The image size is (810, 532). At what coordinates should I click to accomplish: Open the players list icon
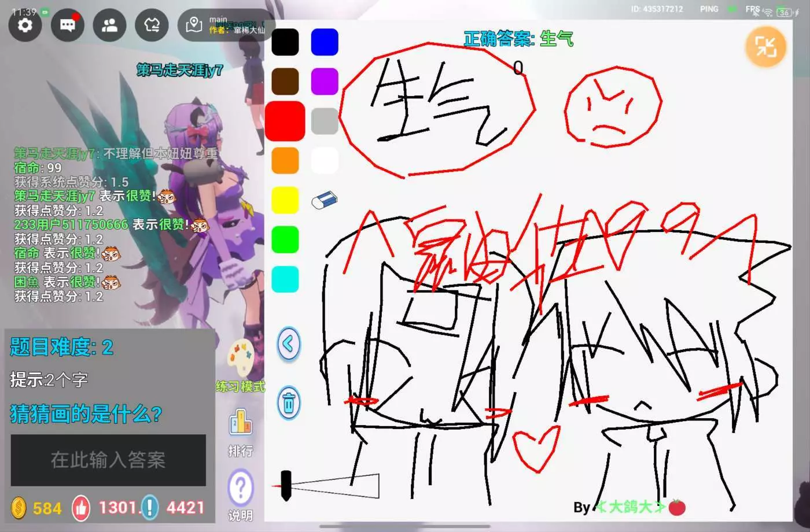[x=110, y=25]
